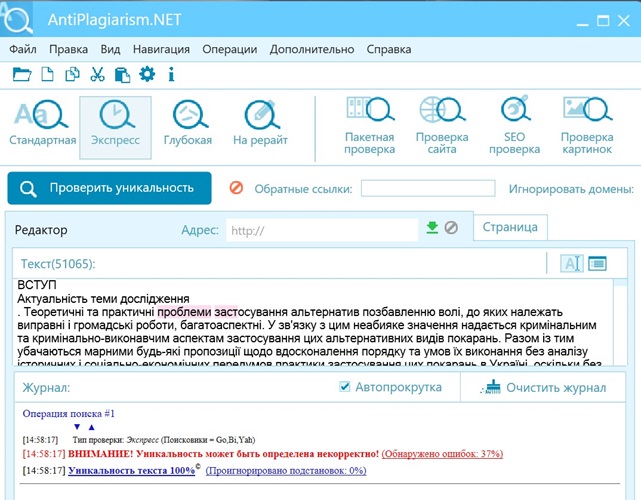This screenshot has height=500, width=641.
Task: Create a new document via blank page icon
Action: pyautogui.click(x=47, y=74)
